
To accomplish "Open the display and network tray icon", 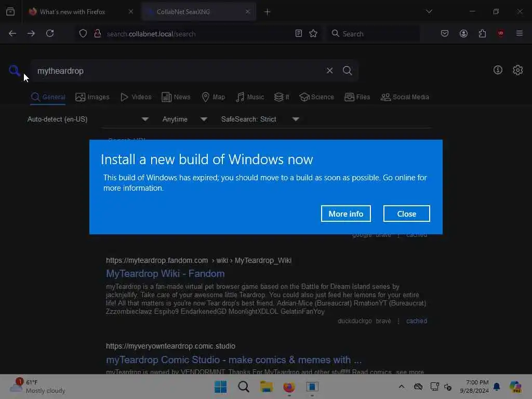I will 435,387.
